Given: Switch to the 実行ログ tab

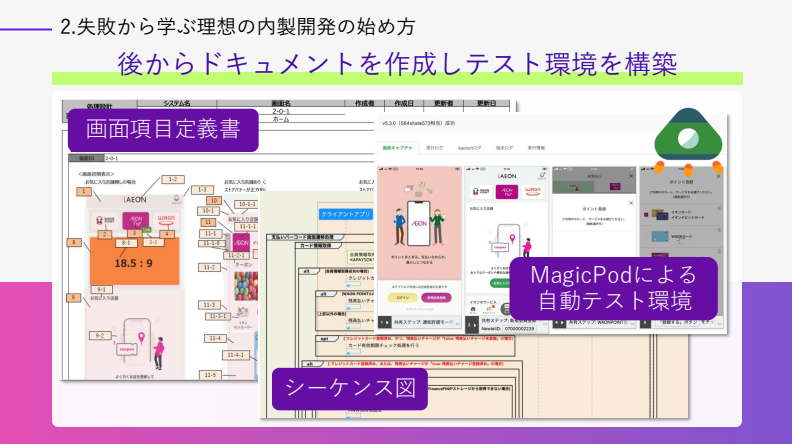Looking at the screenshot, I should point(434,148).
